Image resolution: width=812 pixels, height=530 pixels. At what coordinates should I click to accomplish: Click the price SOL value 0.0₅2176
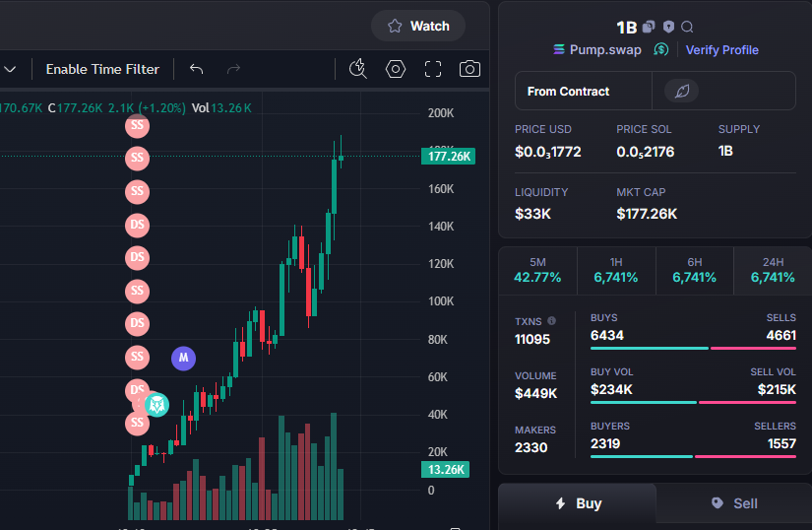(646, 152)
